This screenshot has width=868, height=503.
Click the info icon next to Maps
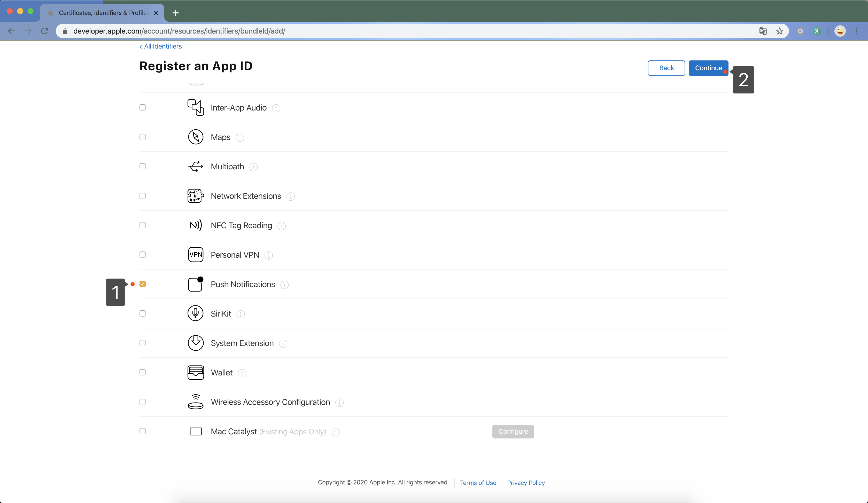point(240,138)
